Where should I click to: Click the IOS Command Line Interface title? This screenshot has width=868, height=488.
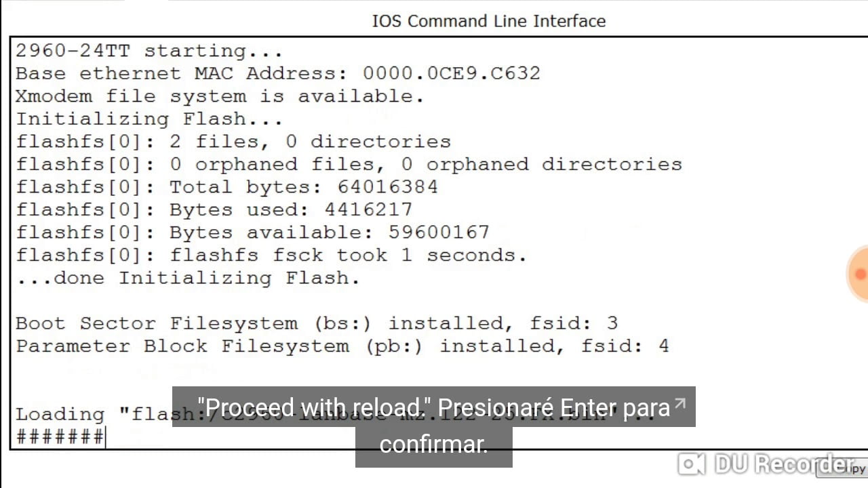click(488, 21)
